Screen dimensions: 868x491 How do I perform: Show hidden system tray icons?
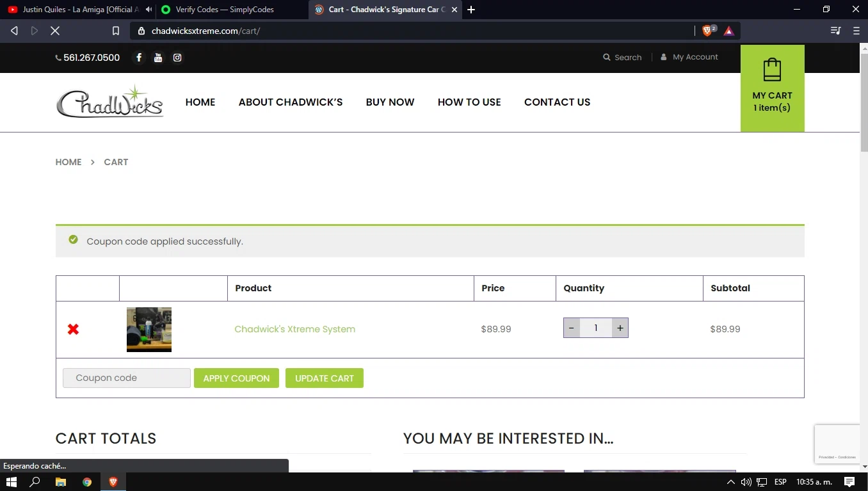point(731,482)
